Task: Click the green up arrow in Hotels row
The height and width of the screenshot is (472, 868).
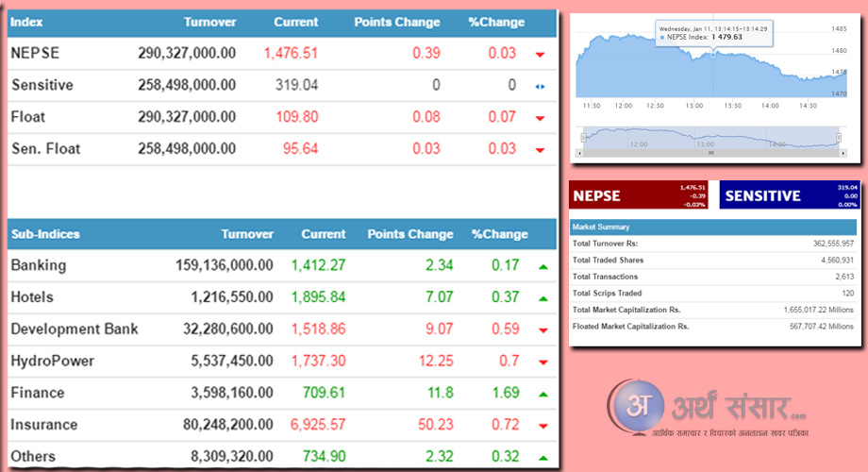Action: (x=543, y=298)
